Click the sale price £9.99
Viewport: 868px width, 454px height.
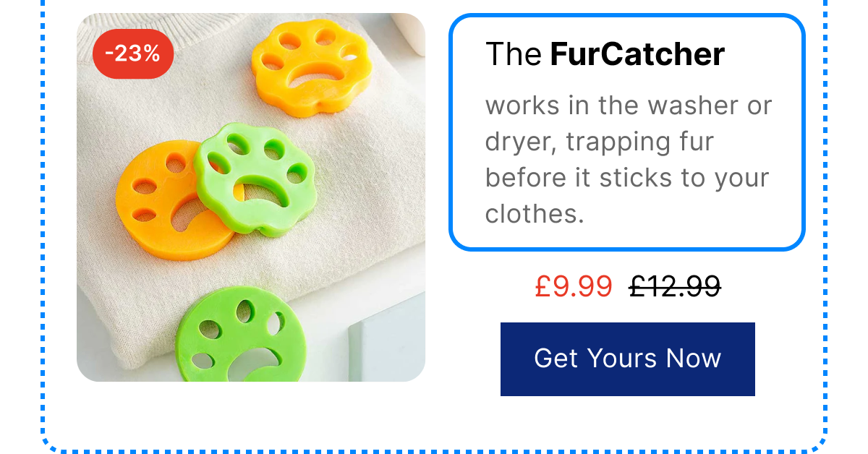(574, 286)
